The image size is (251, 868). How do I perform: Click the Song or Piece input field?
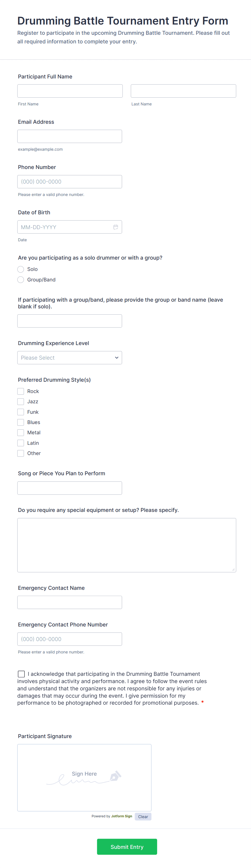[70, 488]
